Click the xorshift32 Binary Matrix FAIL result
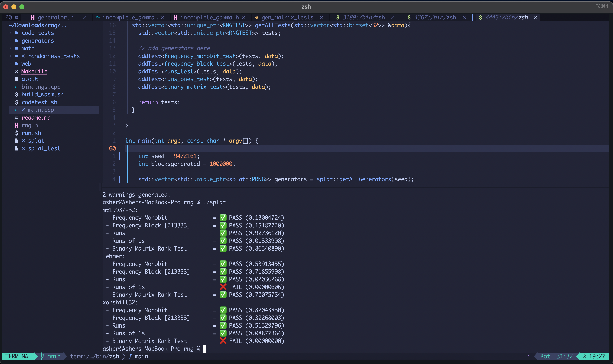This screenshot has height=364, width=613. pos(252,341)
